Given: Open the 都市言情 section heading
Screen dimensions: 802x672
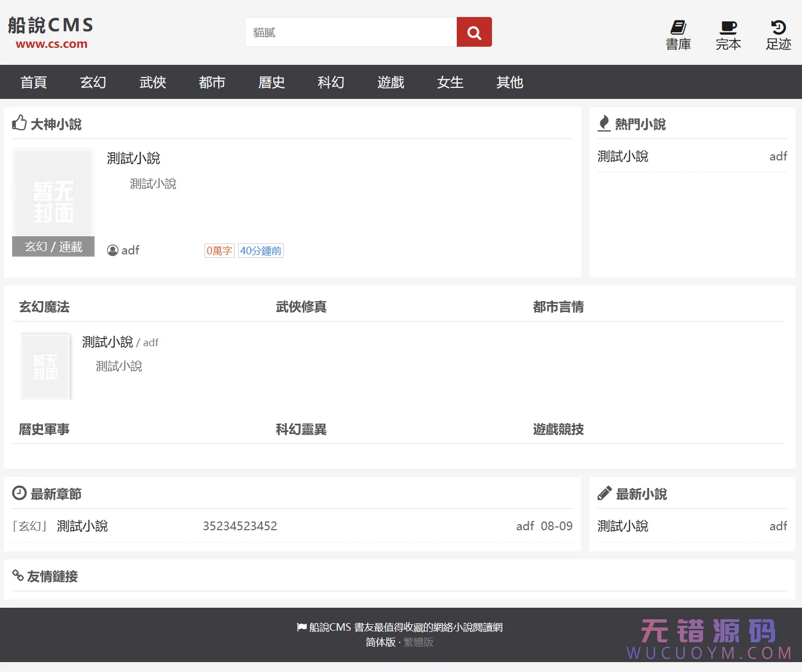Looking at the screenshot, I should 558,307.
